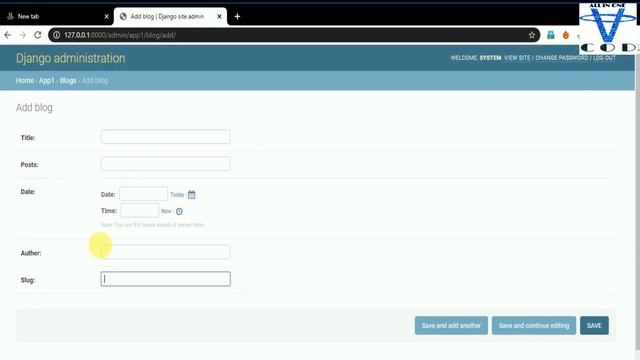The width and height of the screenshot is (640, 360).
Task: Click the page vertical scrollbar
Action: 637,202
